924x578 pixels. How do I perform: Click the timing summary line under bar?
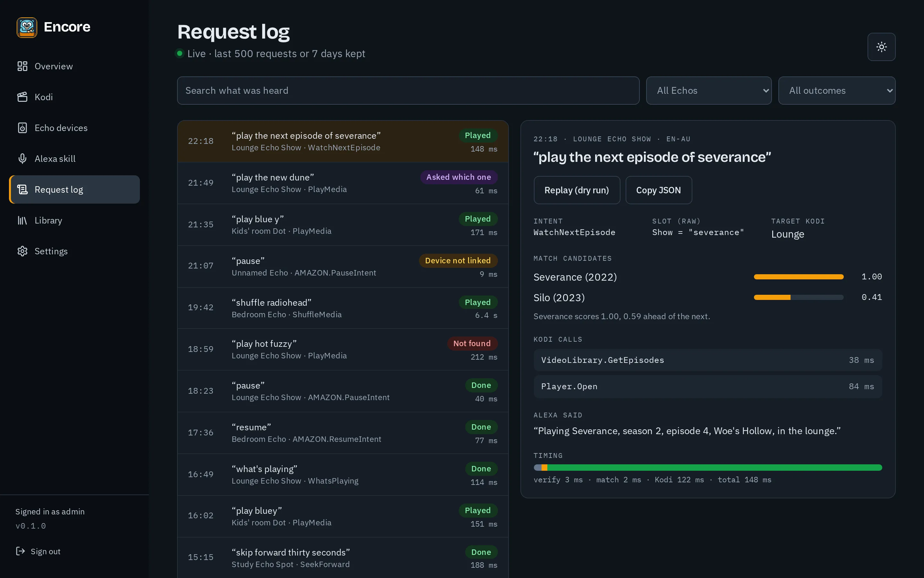[x=652, y=480]
